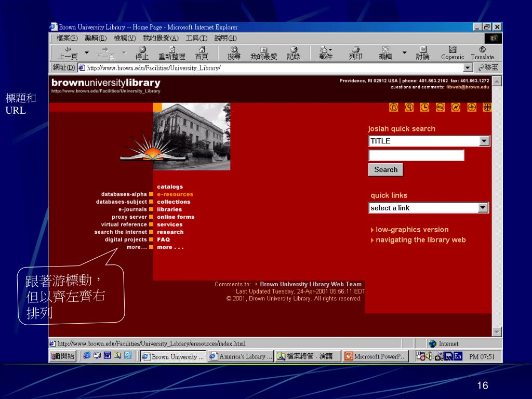Click the Search button under josiah quick search
Viewport: 532px width, 399px height.
pyautogui.click(x=386, y=170)
